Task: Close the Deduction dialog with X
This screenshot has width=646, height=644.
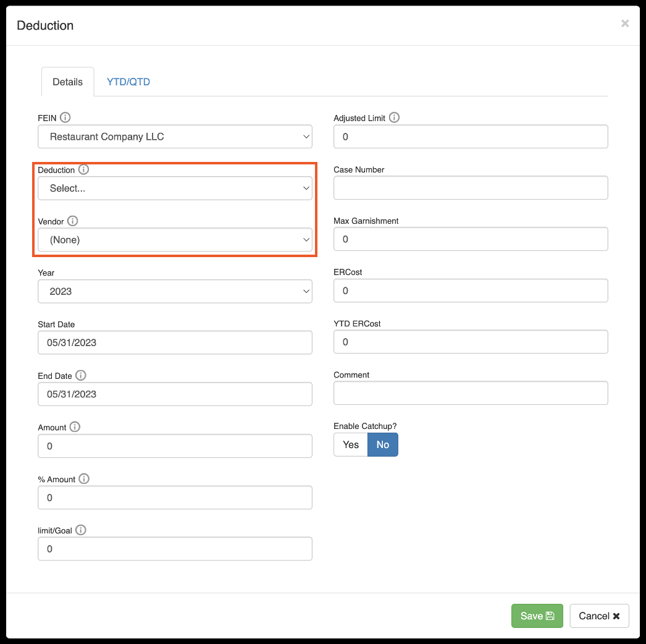Action: [625, 23]
